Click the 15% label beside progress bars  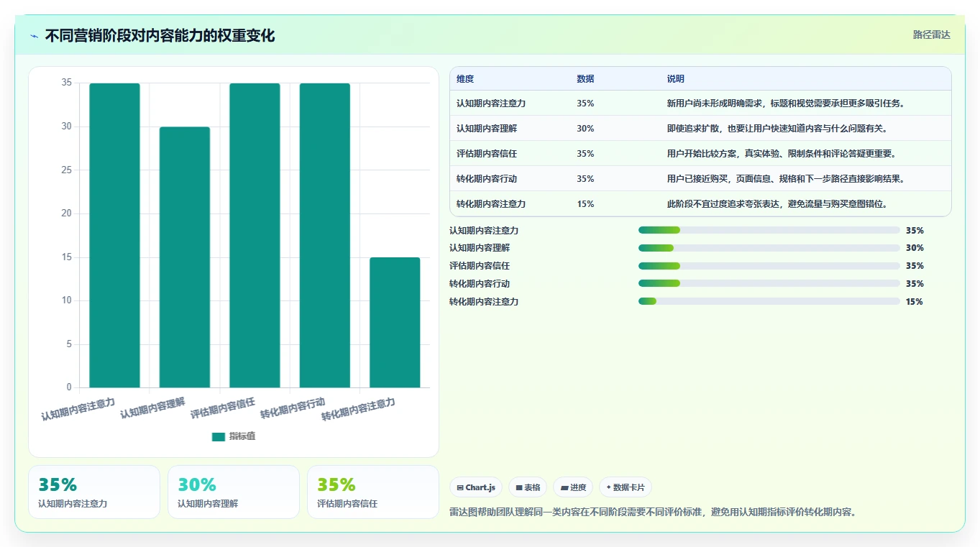pyautogui.click(x=915, y=302)
